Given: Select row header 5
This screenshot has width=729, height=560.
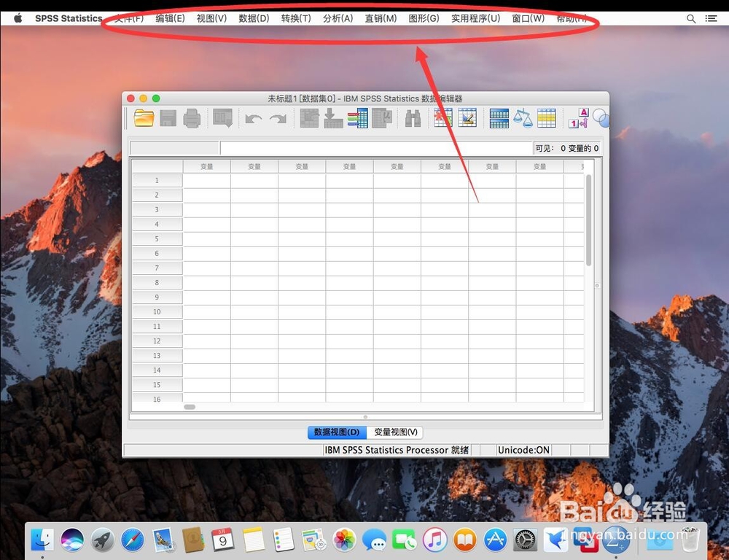Looking at the screenshot, I should coord(157,239).
